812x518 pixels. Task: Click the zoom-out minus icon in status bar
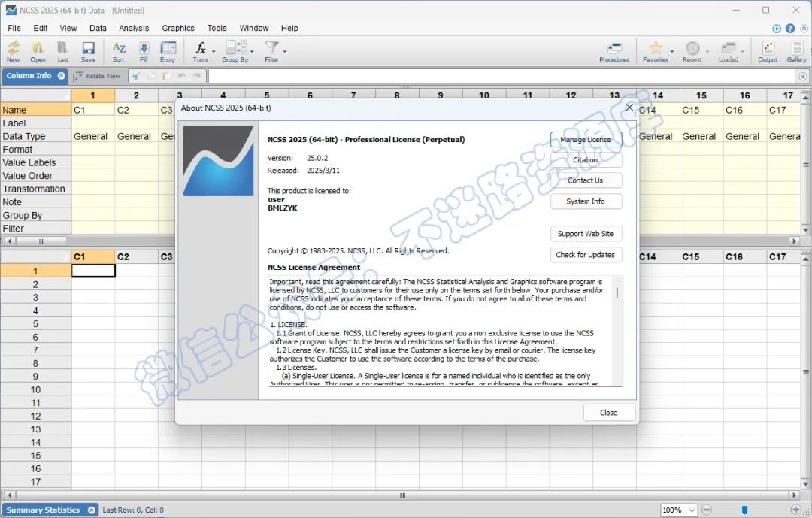[707, 510]
